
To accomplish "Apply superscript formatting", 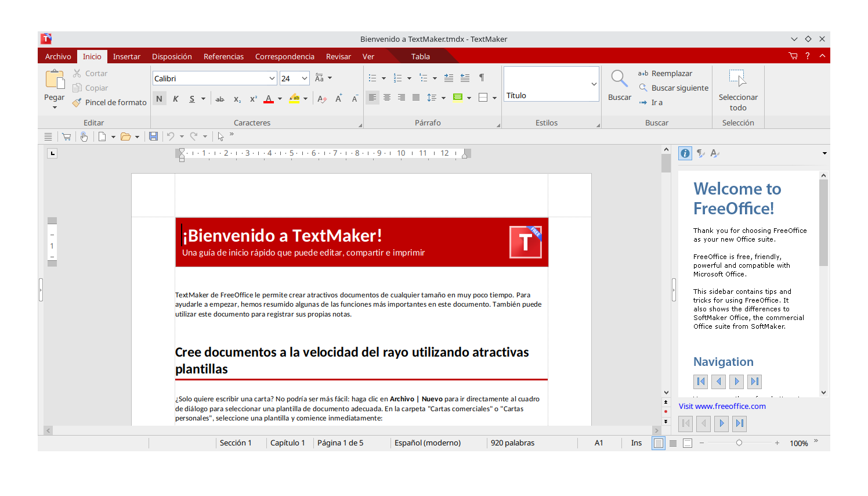I will (253, 99).
